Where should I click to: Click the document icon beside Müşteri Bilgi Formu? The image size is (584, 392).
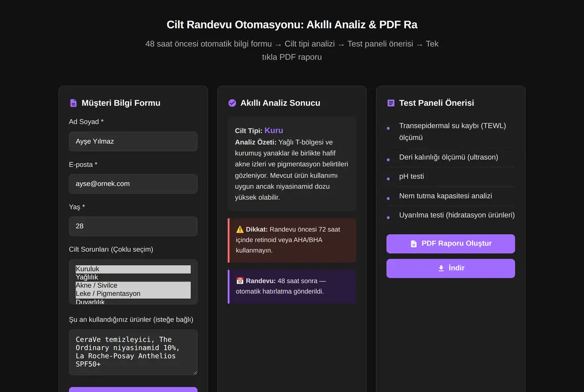[73, 103]
